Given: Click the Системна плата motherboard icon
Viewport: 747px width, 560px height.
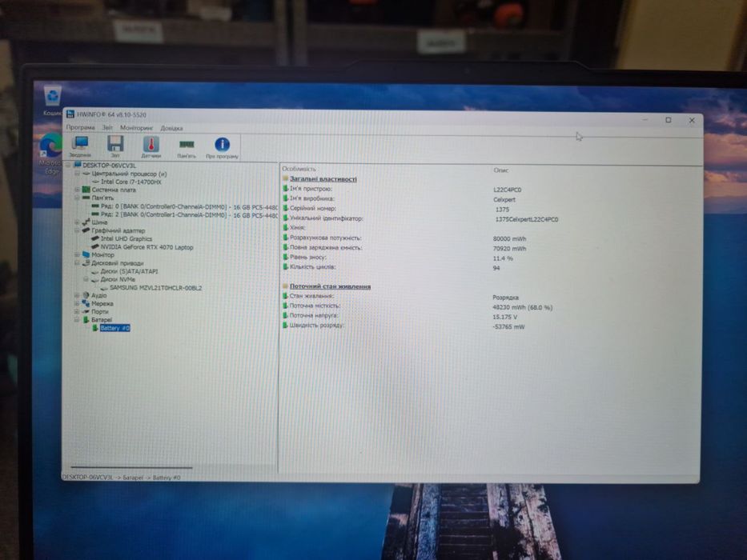Looking at the screenshot, I should point(86,190).
